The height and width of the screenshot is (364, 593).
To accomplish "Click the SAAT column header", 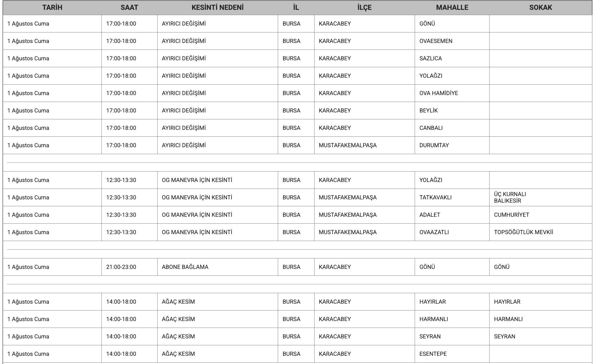I will click(x=129, y=8).
